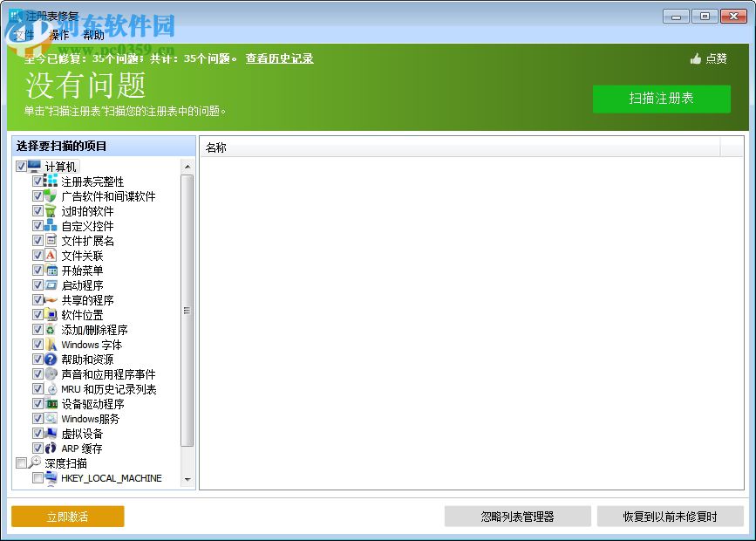756x541 pixels.
Task: Click the 声音和应用程序事件 disc icon
Action: [x=51, y=373]
